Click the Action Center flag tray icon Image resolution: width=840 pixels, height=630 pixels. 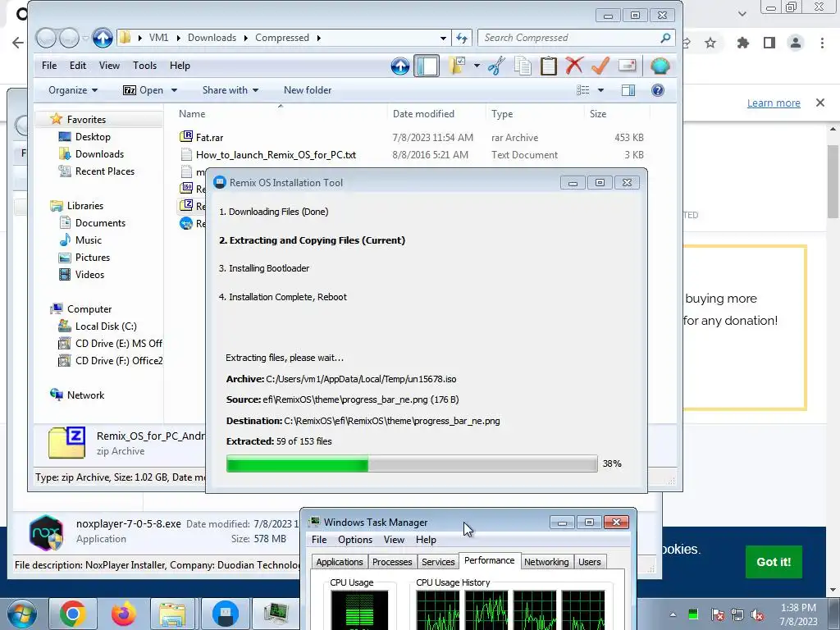pyautogui.click(x=718, y=614)
